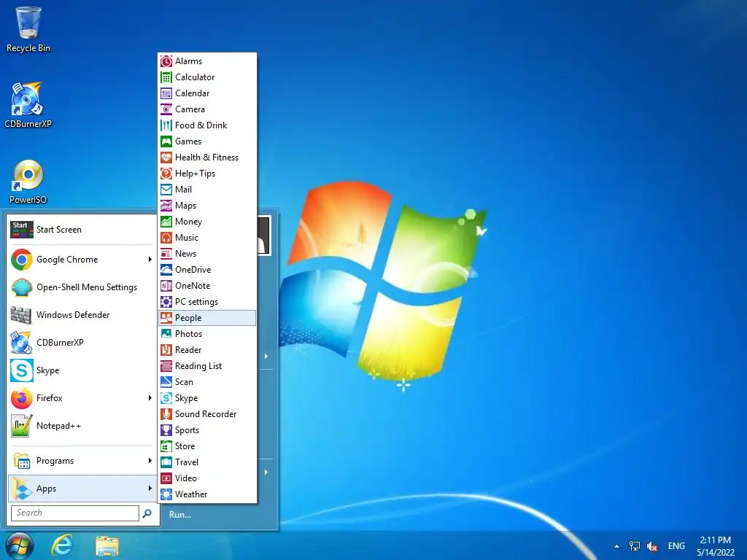747x560 pixels.
Task: Open the Help+Tips icon
Action: 166,174
